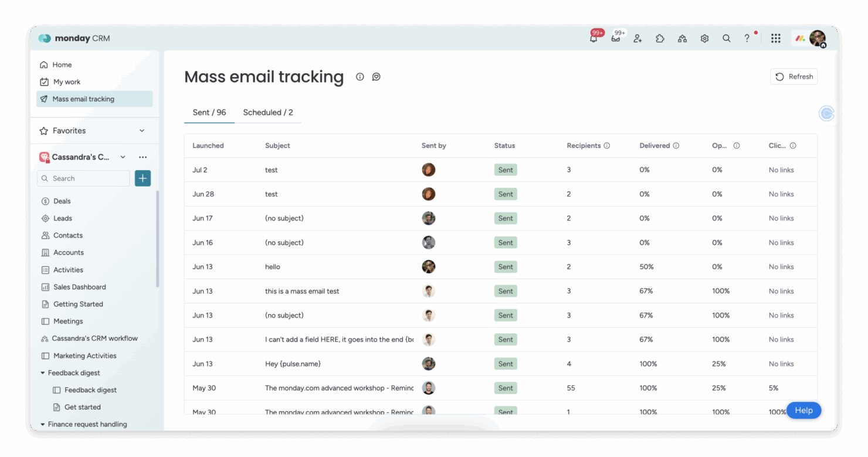Collapse the Favorites section

(141, 130)
